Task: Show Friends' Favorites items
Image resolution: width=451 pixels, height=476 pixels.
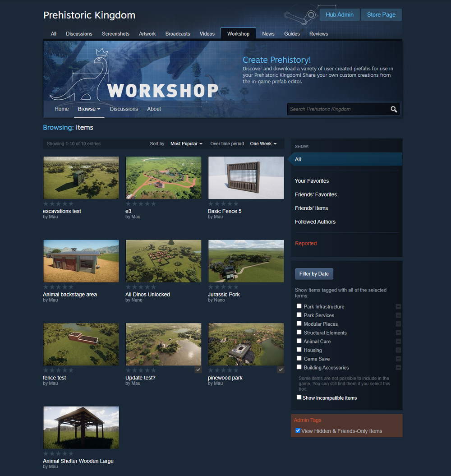Action: (316, 194)
